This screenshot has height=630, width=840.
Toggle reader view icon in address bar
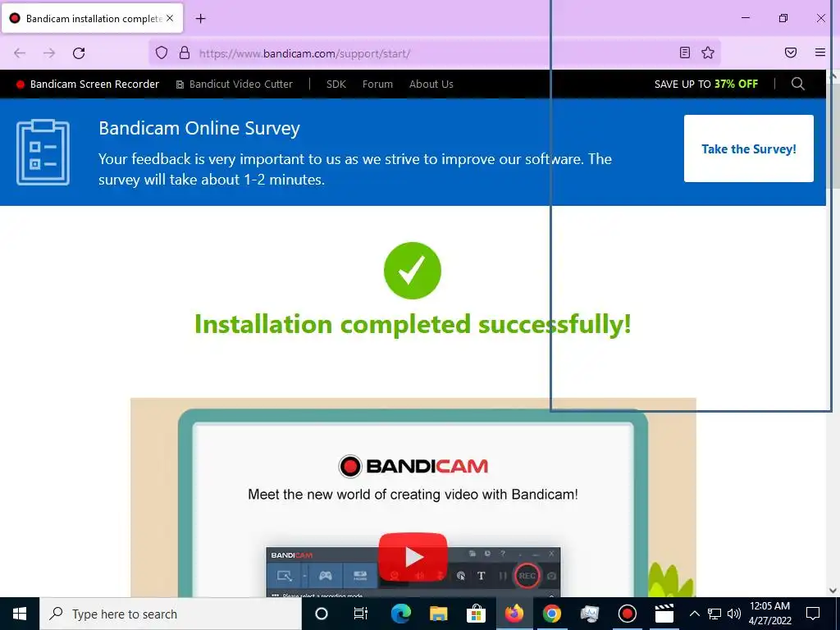[x=685, y=52]
